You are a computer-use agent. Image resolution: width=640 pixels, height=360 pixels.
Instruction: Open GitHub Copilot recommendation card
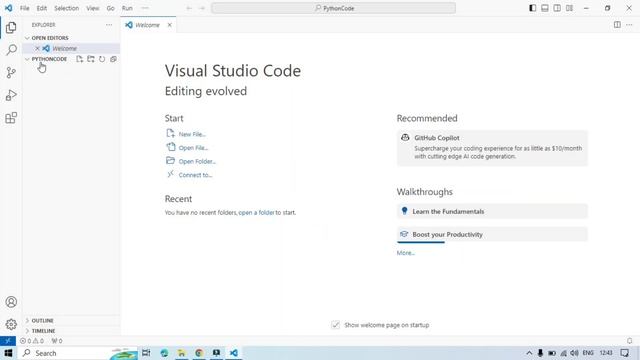492,148
